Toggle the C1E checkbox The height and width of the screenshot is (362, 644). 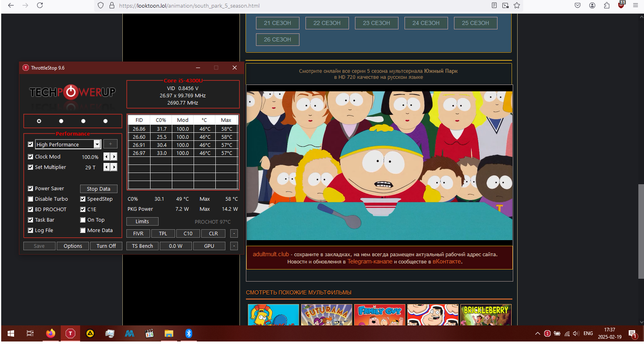tap(83, 210)
